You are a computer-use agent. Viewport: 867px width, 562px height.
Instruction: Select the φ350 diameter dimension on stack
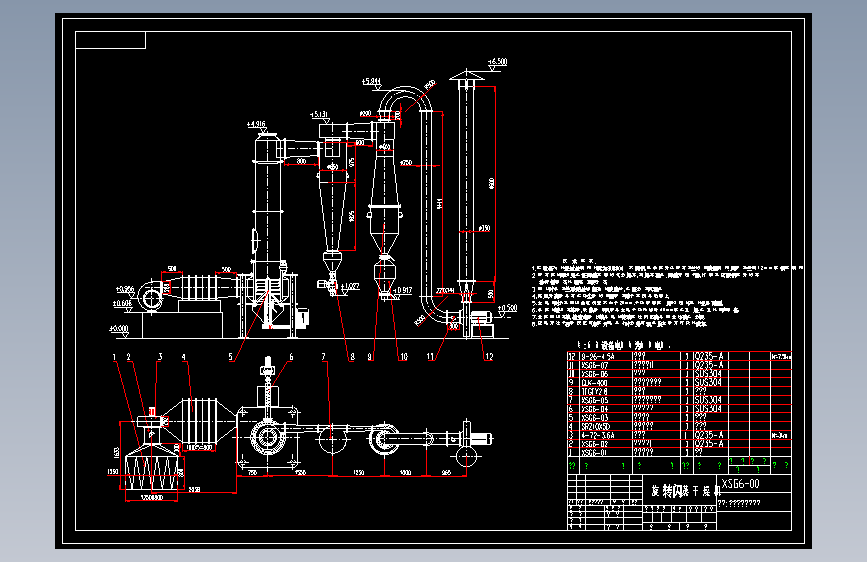tap(484, 228)
